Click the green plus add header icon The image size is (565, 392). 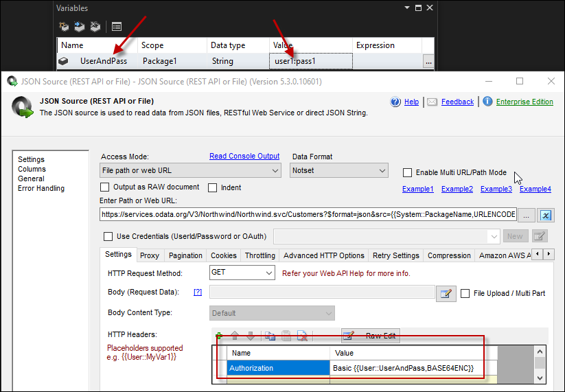click(219, 336)
